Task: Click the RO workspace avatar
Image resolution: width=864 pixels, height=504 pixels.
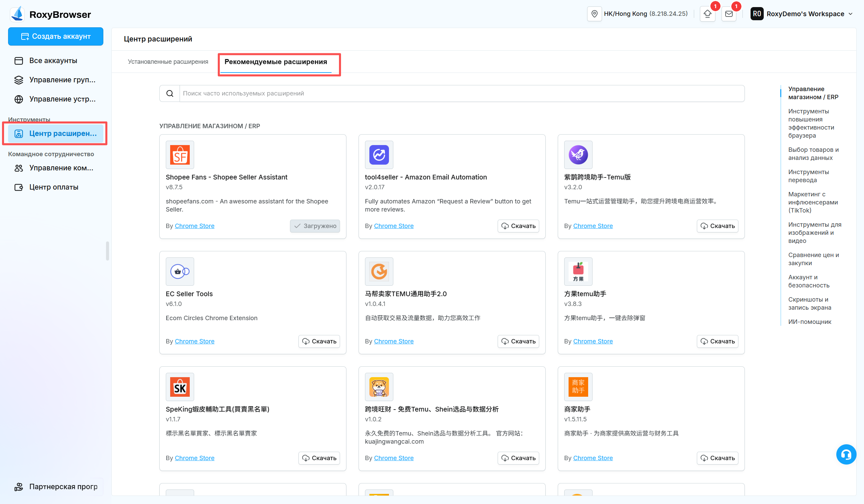Action: tap(757, 14)
